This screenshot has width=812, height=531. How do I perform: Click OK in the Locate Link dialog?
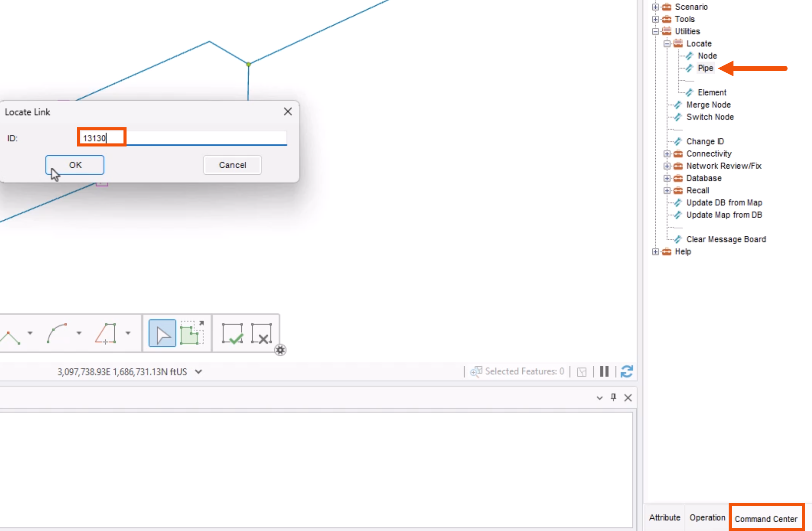tap(74, 165)
